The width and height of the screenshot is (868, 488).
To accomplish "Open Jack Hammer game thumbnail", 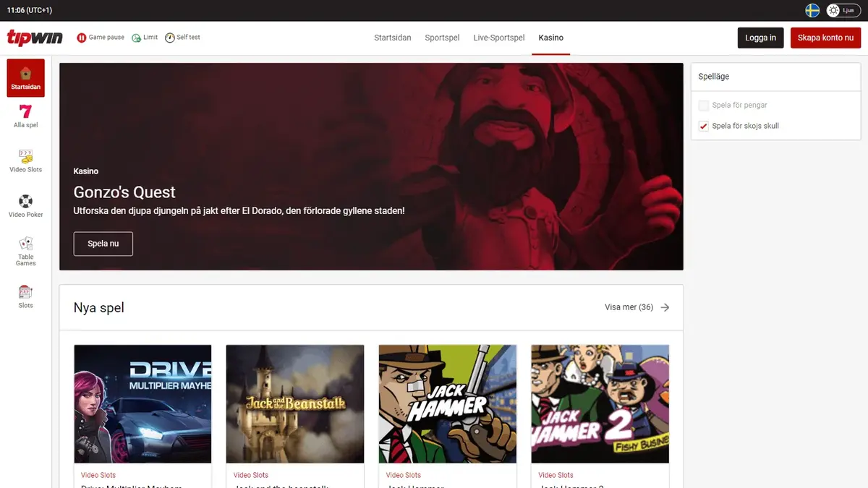I will click(x=448, y=404).
